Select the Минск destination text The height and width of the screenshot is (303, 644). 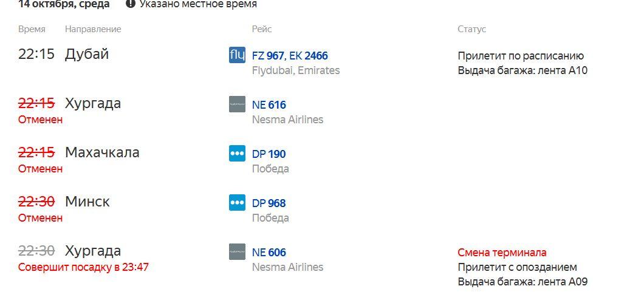[87, 202]
